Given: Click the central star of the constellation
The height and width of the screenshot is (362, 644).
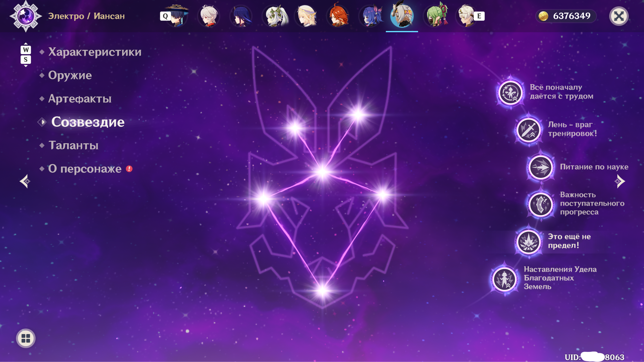Looking at the screenshot, I should 322,172.
